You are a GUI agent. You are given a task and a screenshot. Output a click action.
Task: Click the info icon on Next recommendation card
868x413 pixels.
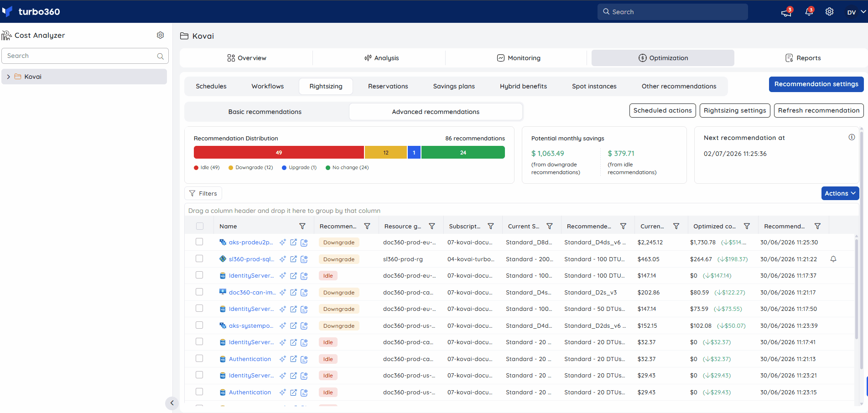[852, 137]
